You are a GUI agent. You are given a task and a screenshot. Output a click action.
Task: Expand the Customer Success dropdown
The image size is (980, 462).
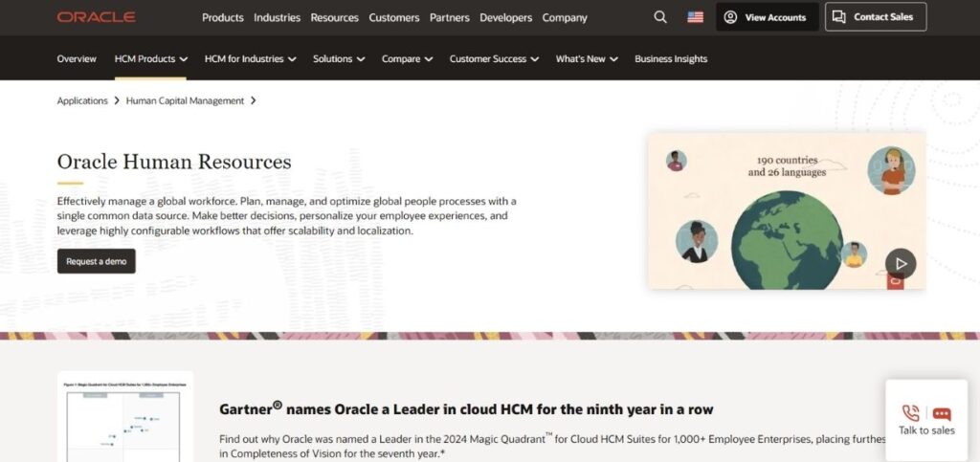[x=494, y=58]
